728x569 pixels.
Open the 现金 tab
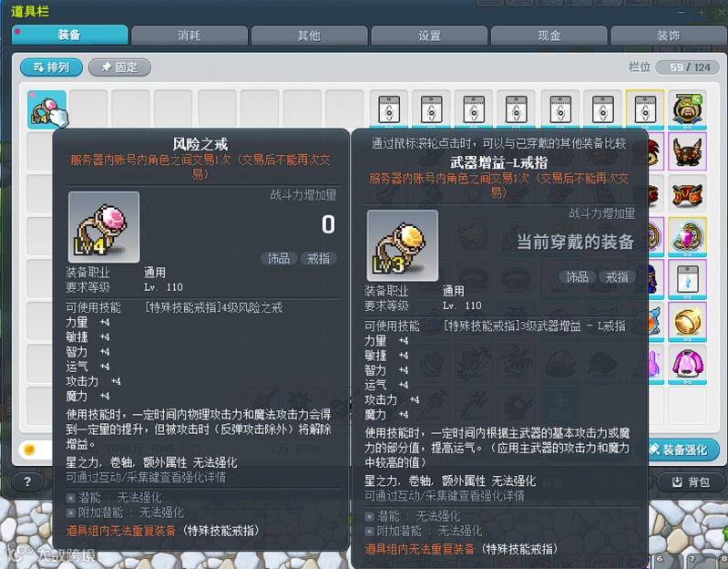pyautogui.click(x=549, y=36)
